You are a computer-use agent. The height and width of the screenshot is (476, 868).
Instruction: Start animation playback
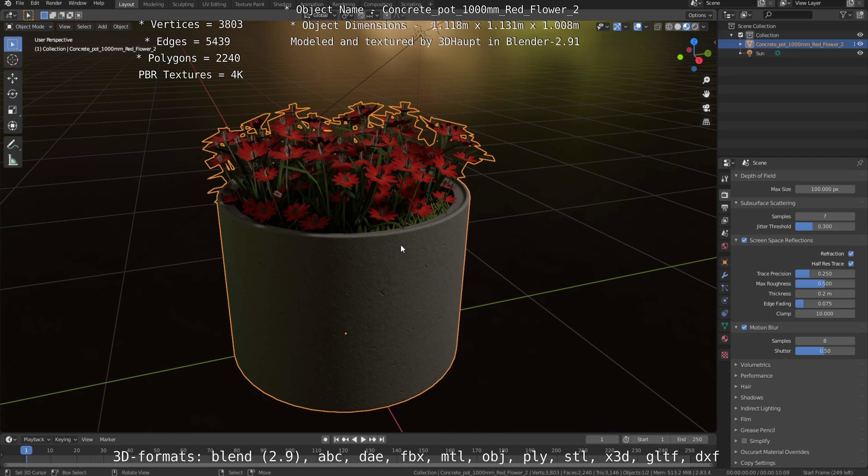point(363,439)
